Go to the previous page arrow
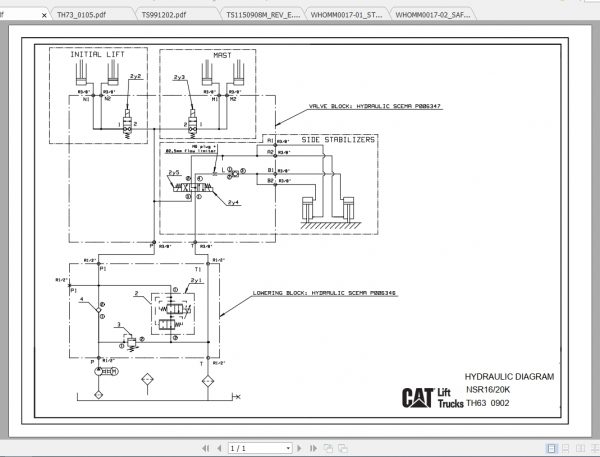The image size is (600, 457). tap(219, 448)
